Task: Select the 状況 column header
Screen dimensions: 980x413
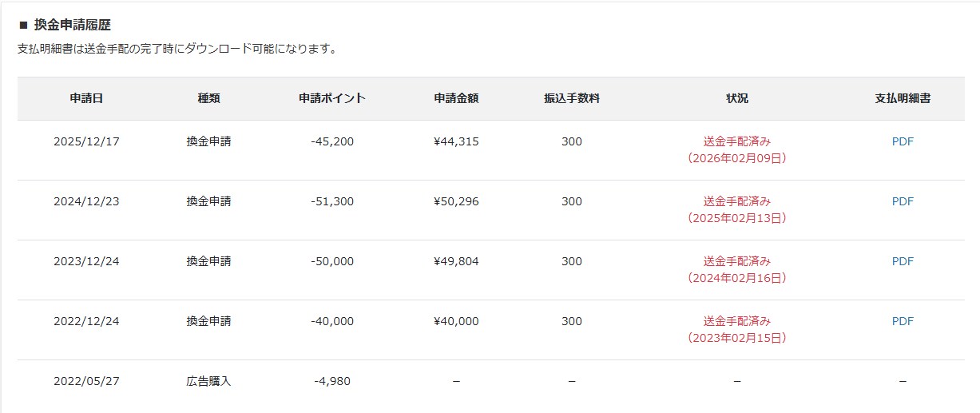Action: click(737, 98)
